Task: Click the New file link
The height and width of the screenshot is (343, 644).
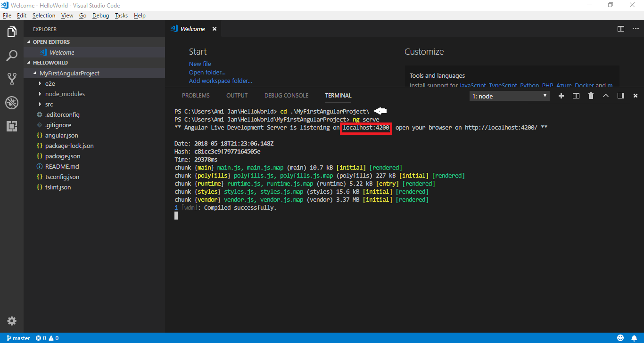Action: tap(200, 64)
